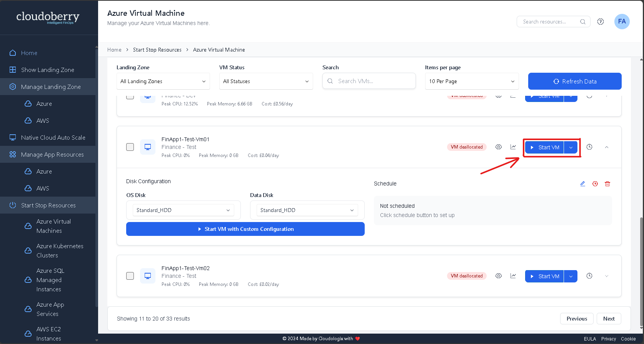The height and width of the screenshot is (344, 644).
Task: View details eye icon for FinApp1-Test-Vm01
Action: pos(498,147)
